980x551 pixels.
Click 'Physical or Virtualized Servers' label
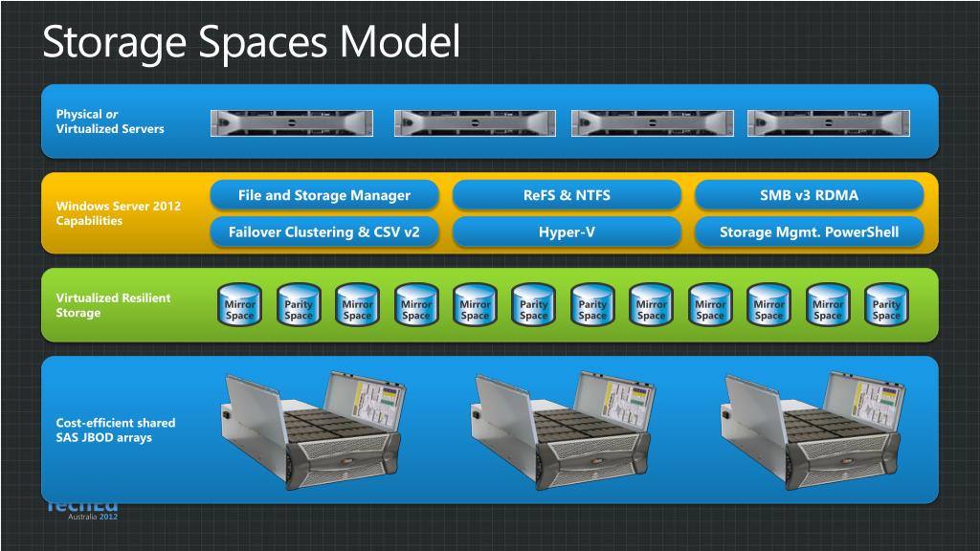[x=110, y=121]
